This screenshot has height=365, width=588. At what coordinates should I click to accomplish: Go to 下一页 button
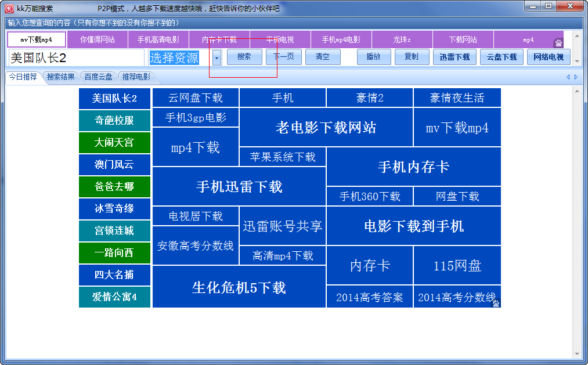[283, 57]
